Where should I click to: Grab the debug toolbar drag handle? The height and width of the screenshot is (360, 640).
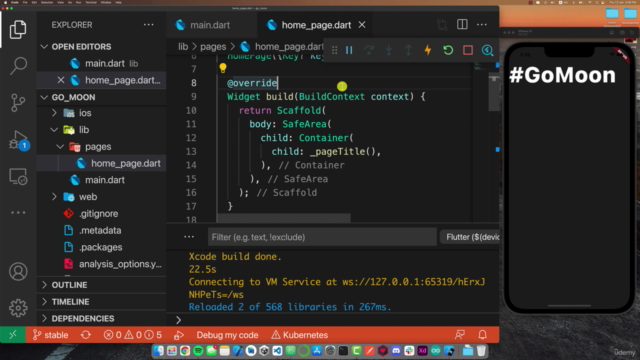334,50
